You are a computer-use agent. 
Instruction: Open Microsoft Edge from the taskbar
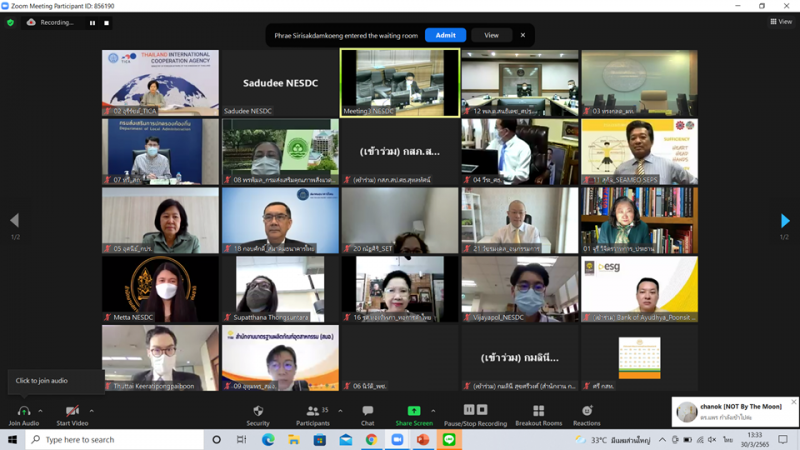(268, 439)
